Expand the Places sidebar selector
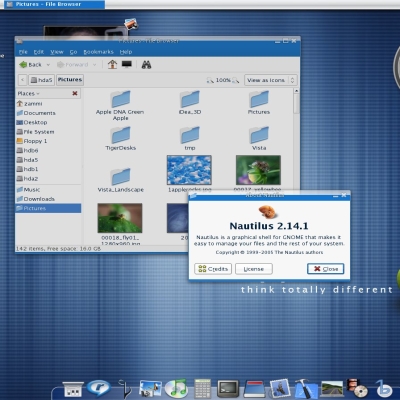 28,94
